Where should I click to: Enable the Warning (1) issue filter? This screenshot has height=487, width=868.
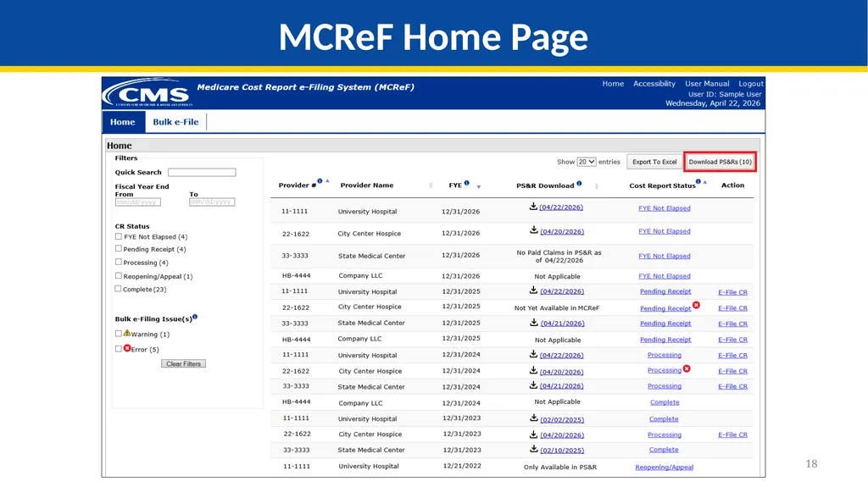(118, 334)
